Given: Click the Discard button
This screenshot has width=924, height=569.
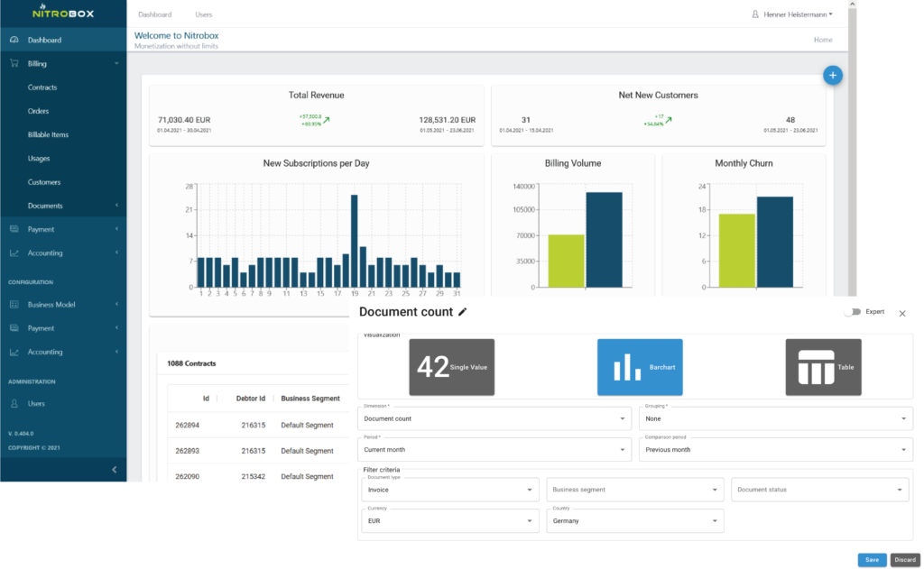Looking at the screenshot, I should [x=905, y=560].
